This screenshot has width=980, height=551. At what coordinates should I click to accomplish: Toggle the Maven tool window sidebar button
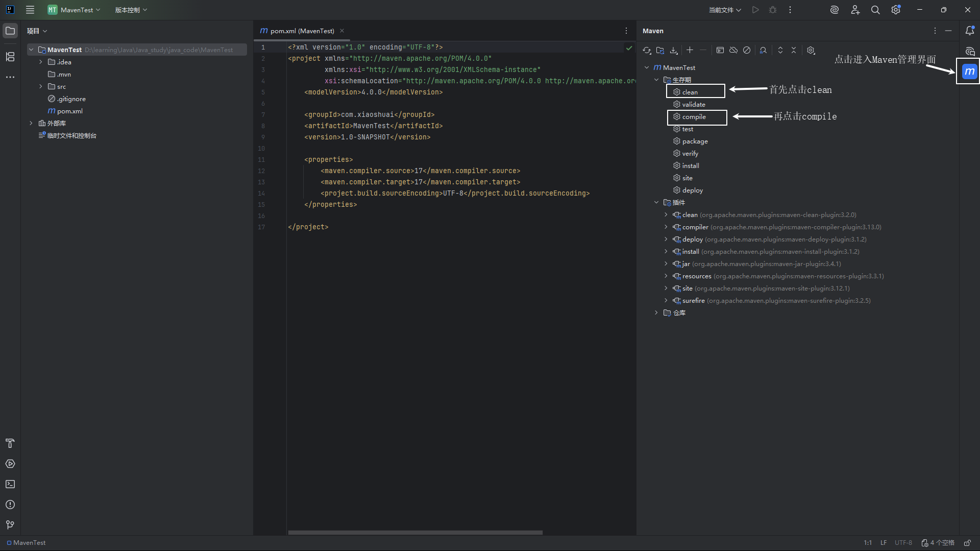[x=969, y=72]
